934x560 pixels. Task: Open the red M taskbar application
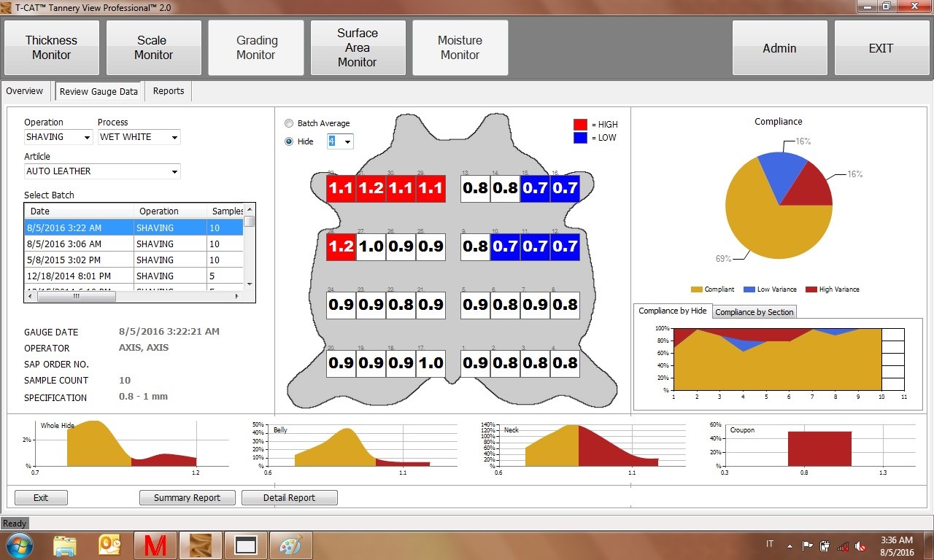[155, 545]
